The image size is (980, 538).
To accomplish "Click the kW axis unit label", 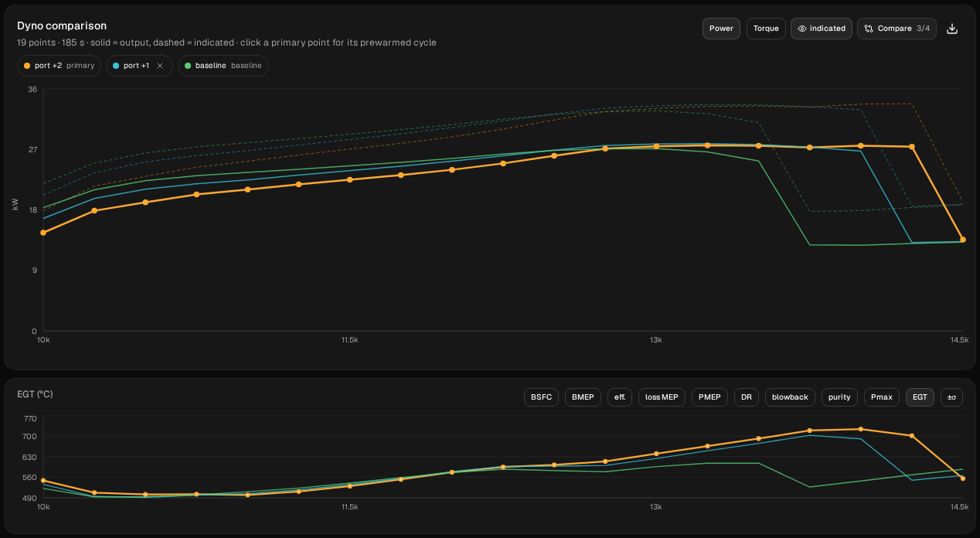I will 15,205.
